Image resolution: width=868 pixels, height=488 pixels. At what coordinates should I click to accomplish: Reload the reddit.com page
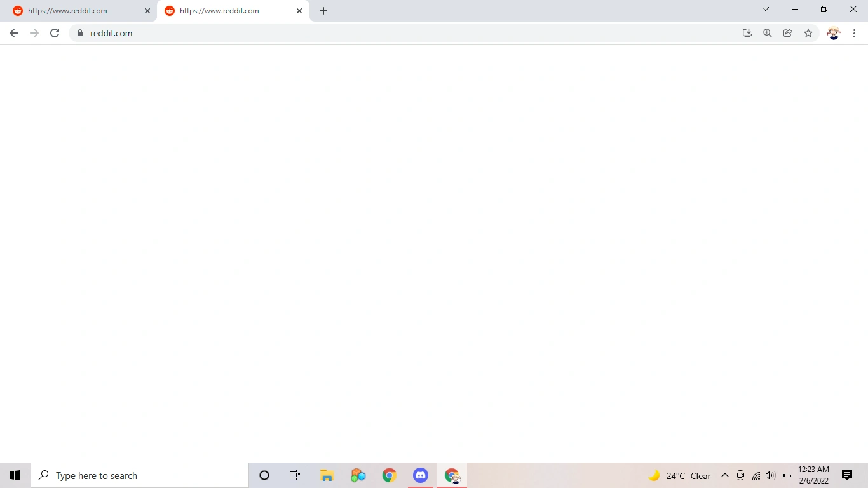(x=55, y=33)
